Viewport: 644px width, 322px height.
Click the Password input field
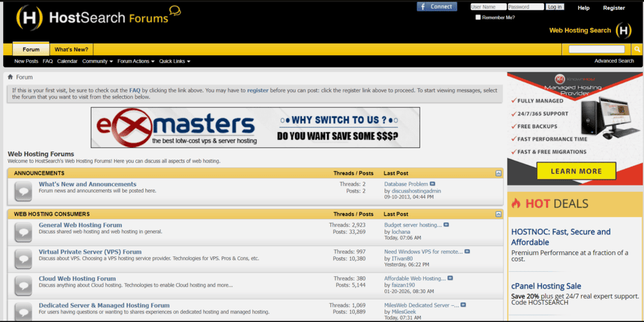(526, 7)
